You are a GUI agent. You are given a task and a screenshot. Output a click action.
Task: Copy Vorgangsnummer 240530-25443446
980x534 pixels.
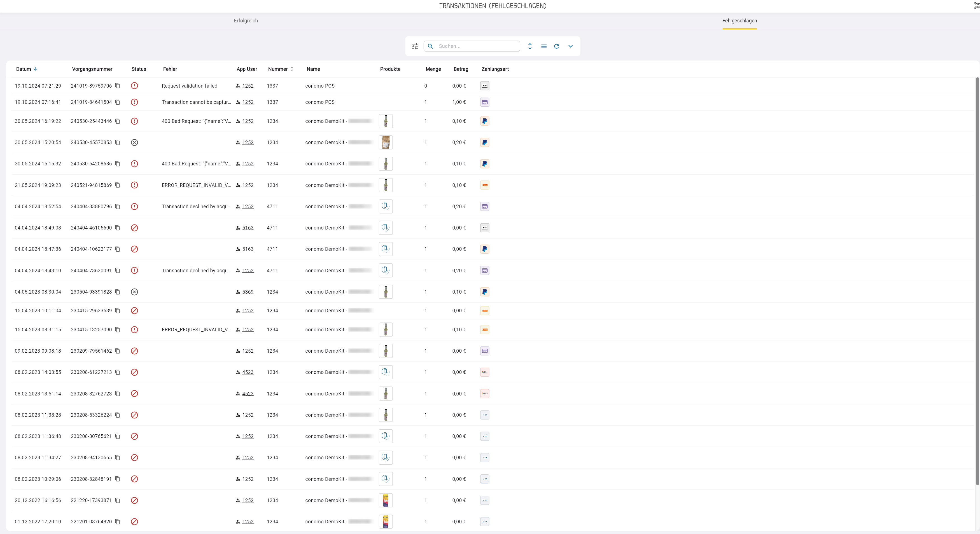pos(118,121)
